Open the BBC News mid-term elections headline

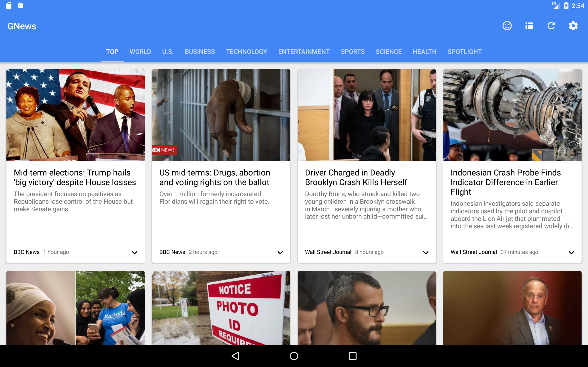[75, 177]
